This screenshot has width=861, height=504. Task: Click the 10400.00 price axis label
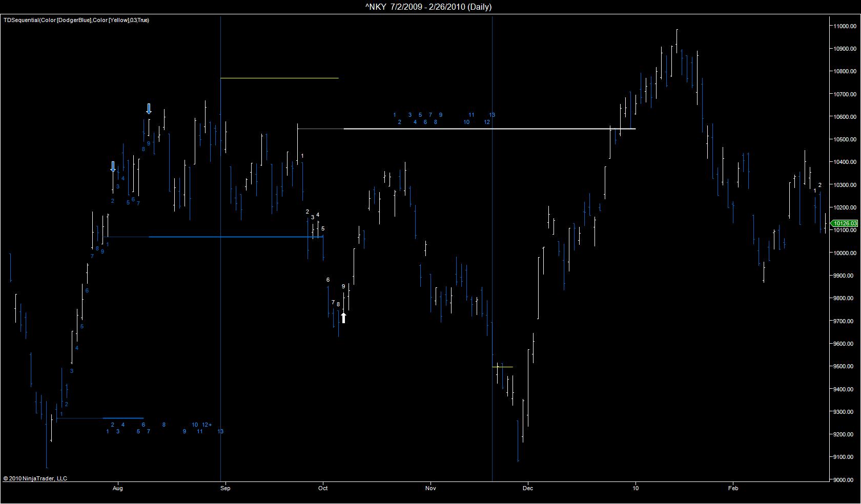(x=845, y=162)
